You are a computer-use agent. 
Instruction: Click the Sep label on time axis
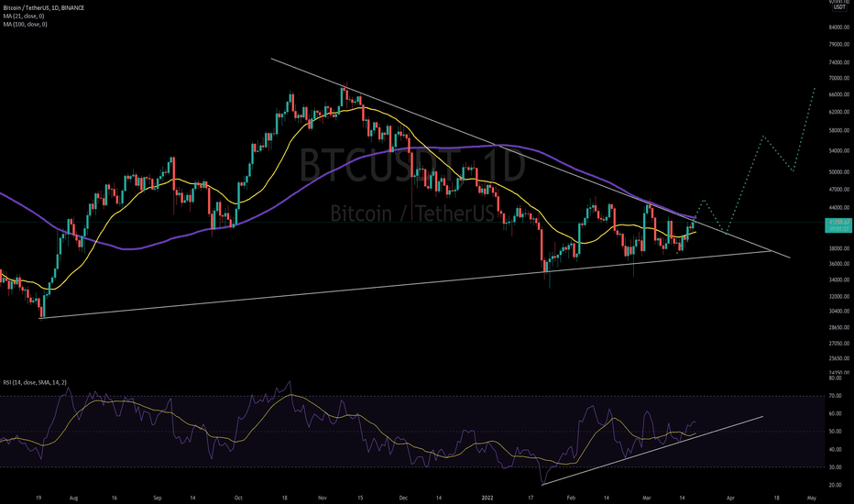tap(158, 498)
